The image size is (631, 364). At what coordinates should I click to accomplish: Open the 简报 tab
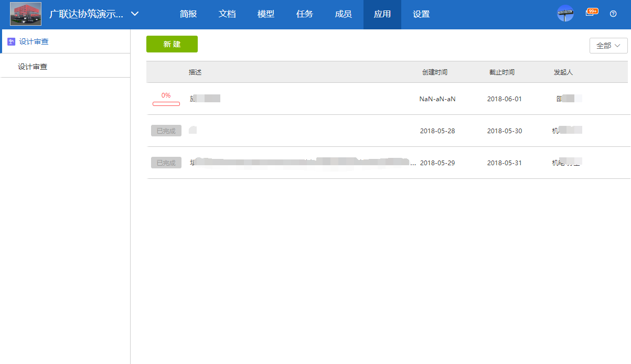coord(188,14)
